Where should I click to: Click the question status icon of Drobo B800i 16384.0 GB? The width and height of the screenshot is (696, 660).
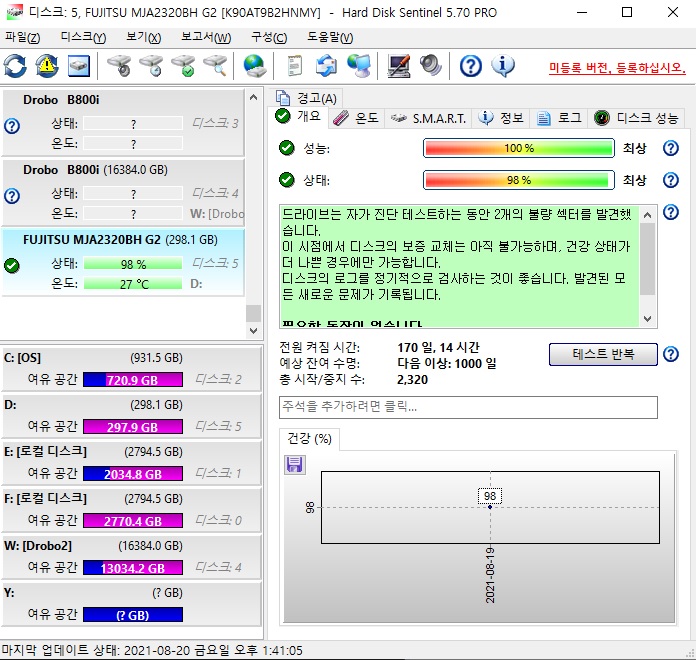point(12,196)
